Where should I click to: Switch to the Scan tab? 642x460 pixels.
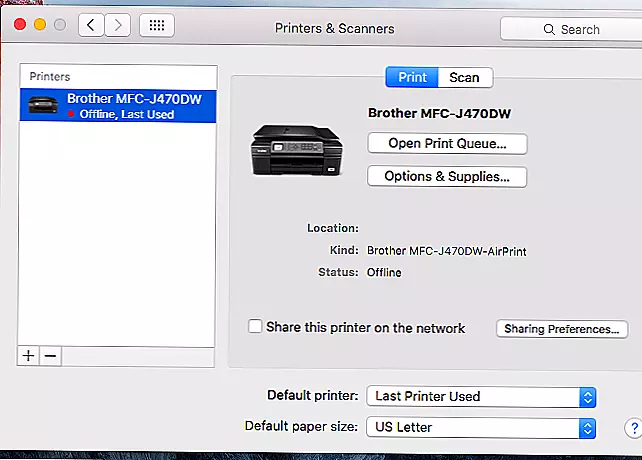coord(464,77)
